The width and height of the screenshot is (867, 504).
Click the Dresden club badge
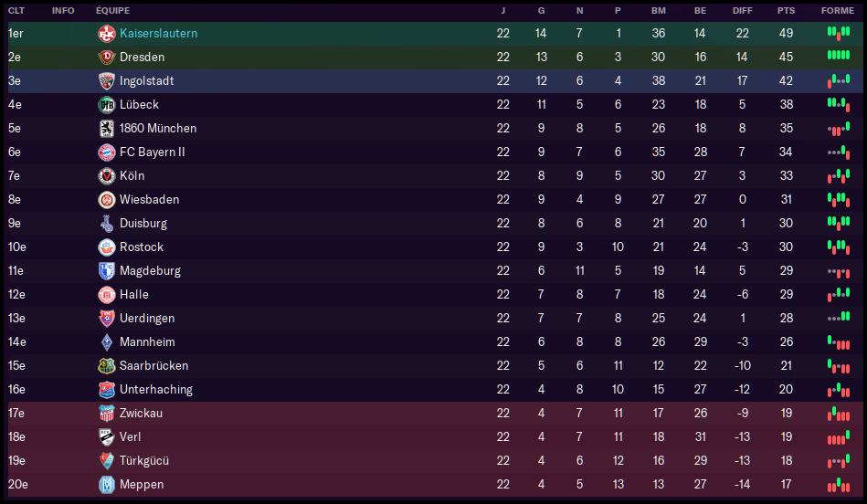[x=106, y=57]
